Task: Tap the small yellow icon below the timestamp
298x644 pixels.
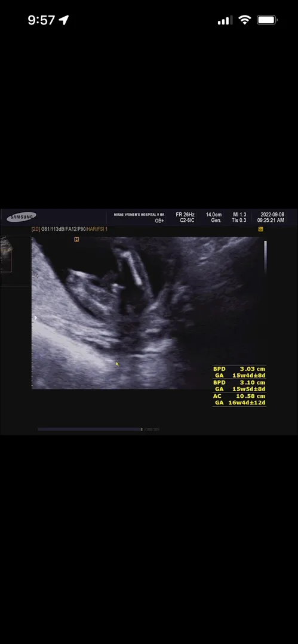Action: pyautogui.click(x=260, y=229)
